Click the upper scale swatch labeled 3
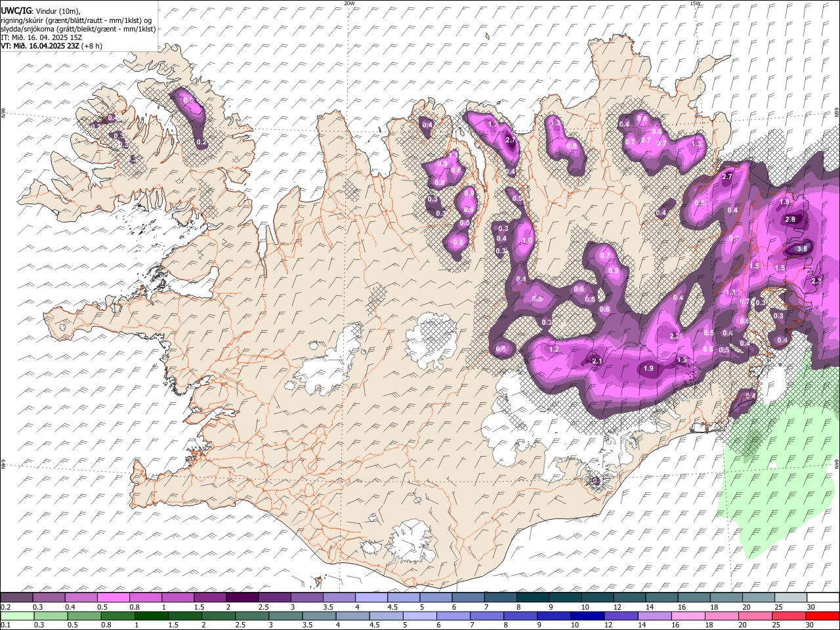 tap(306, 598)
